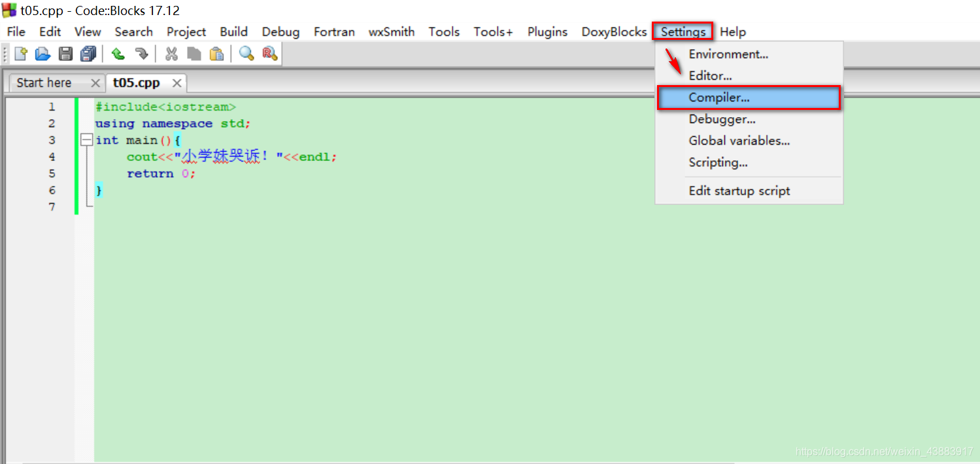Screen dimensions: 980x464
Task: Select the t05.cpp editor tab
Action: pyautogui.click(x=136, y=82)
